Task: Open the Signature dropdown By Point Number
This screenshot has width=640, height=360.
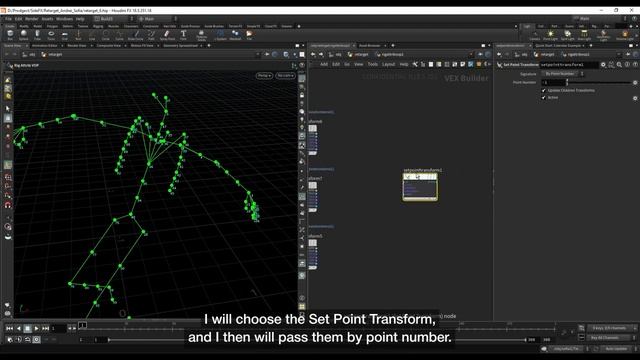Action: point(562,74)
